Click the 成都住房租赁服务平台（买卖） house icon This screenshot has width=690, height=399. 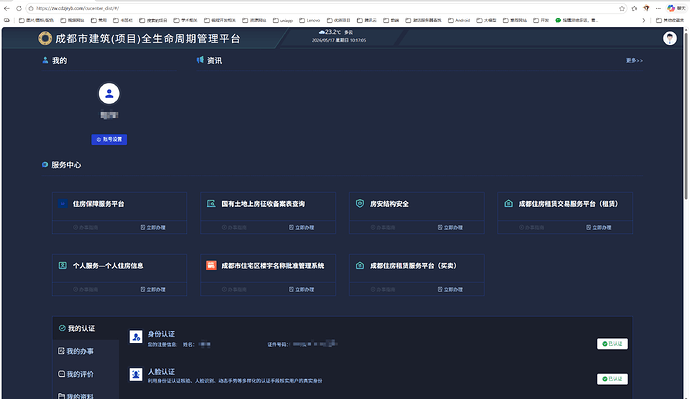[360, 266]
